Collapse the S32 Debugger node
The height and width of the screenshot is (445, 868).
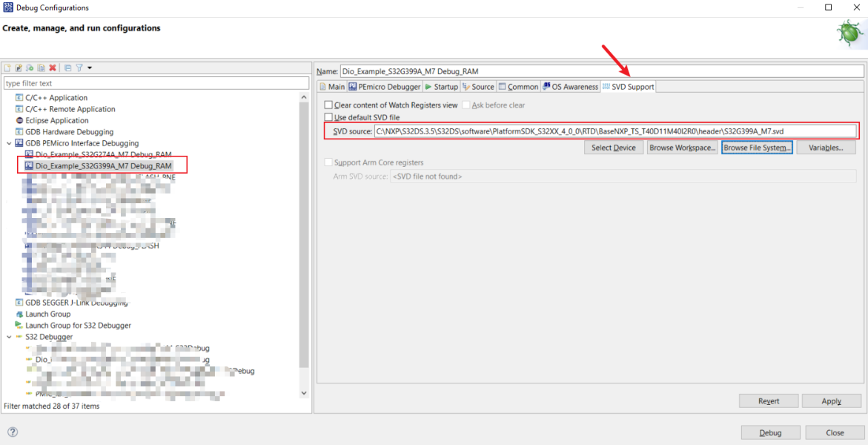click(8, 337)
